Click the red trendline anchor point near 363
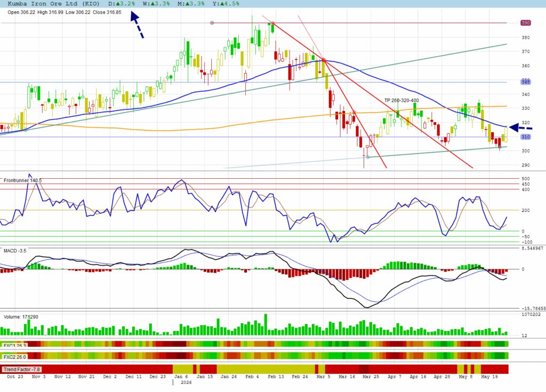 click(324, 60)
